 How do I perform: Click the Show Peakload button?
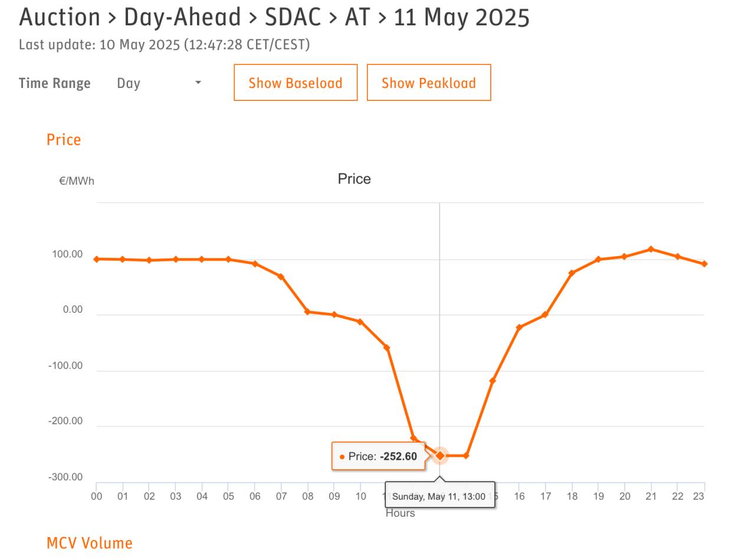point(429,83)
